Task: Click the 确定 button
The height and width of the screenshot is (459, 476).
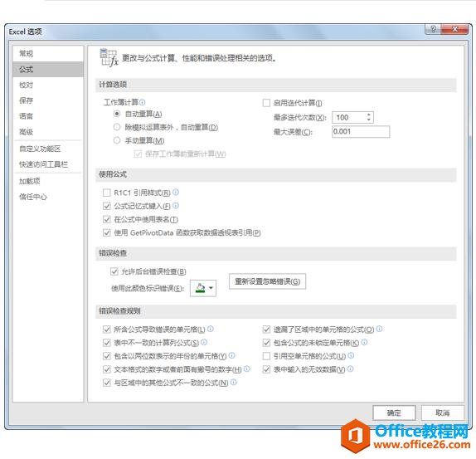Action: tap(394, 413)
